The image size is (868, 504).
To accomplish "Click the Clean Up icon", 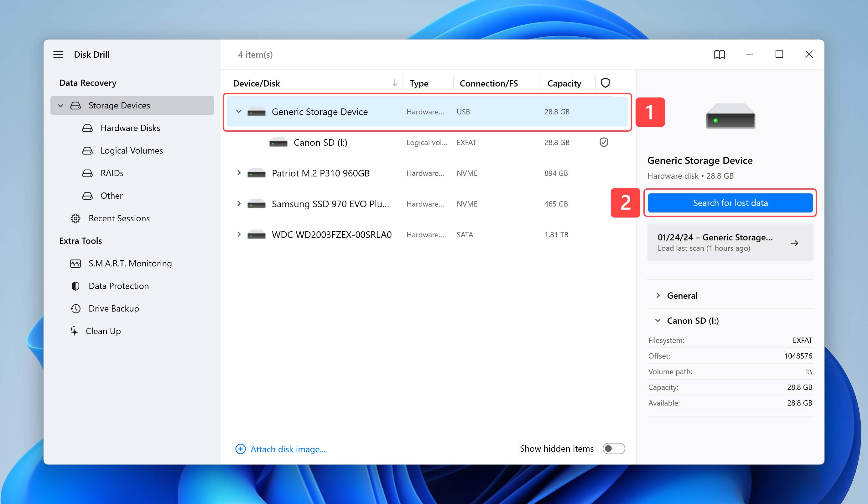I will [x=75, y=331].
